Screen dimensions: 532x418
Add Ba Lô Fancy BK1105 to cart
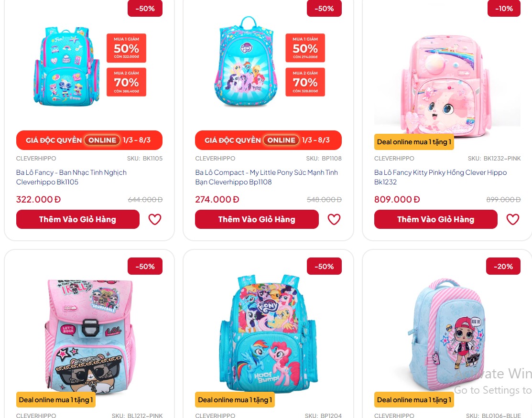(78, 219)
